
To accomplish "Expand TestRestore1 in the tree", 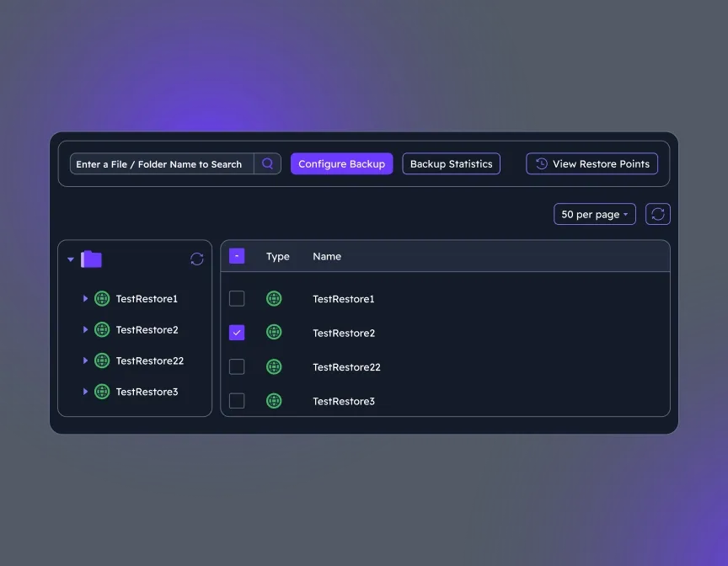I will pos(85,298).
